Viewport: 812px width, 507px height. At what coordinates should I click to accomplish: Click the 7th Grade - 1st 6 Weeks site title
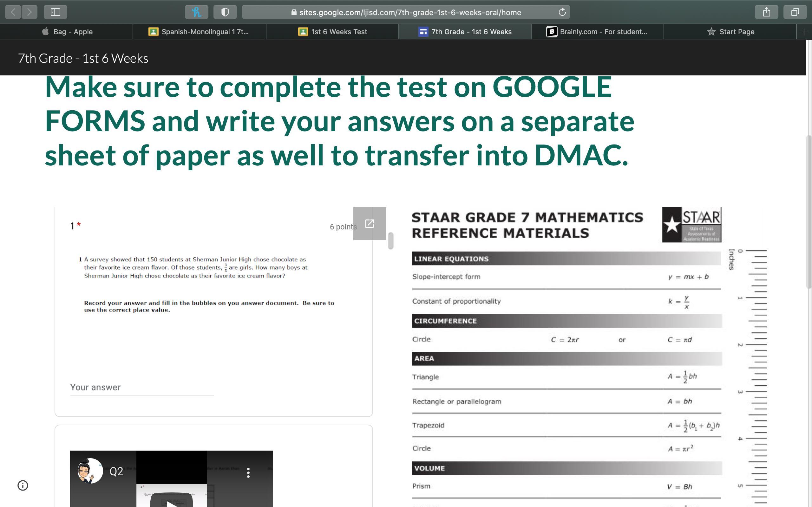(83, 58)
